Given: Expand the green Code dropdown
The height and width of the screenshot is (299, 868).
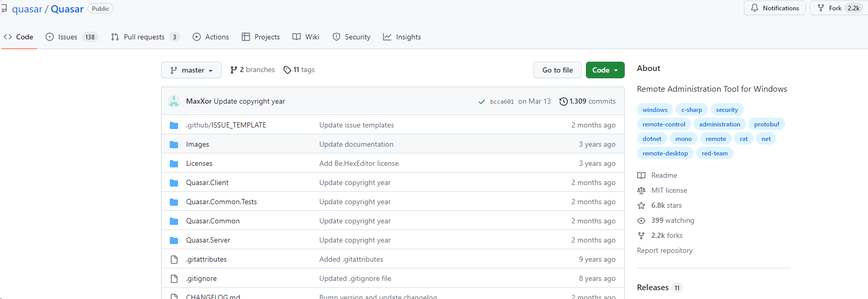Looking at the screenshot, I should pyautogui.click(x=605, y=70).
